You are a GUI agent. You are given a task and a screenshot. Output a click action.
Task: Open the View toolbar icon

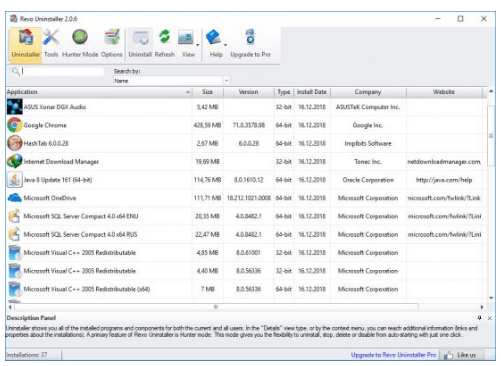186,37
